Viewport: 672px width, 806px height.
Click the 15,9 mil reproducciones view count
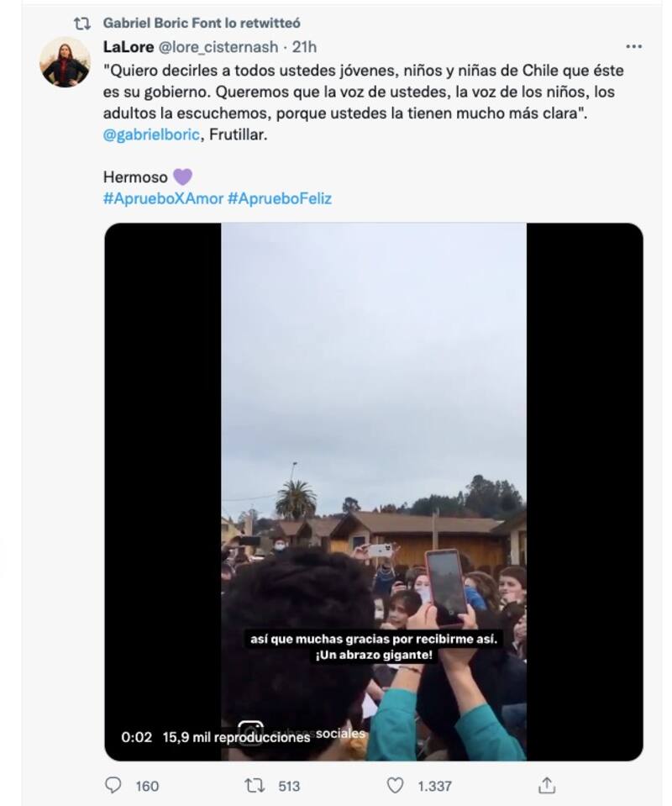click(236, 737)
